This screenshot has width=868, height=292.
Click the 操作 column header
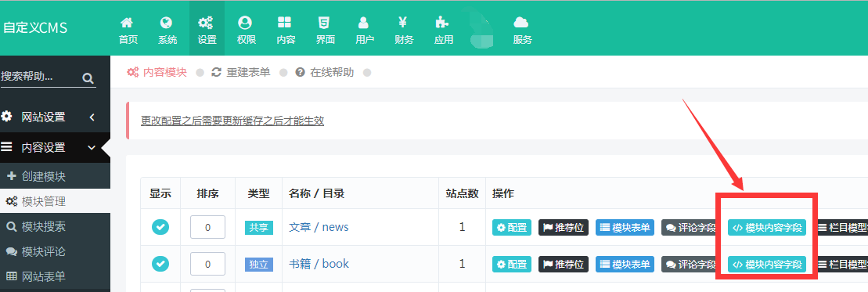click(x=503, y=194)
